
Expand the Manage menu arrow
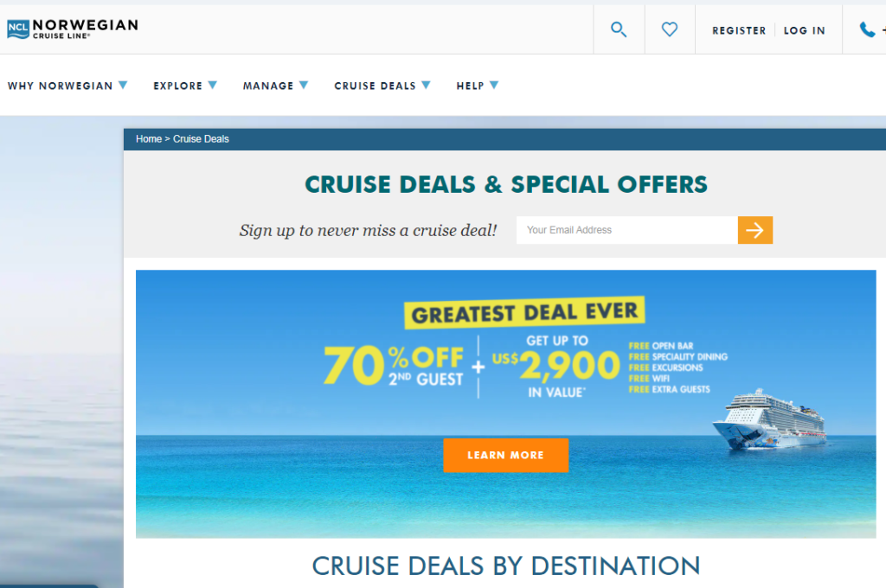pyautogui.click(x=304, y=86)
